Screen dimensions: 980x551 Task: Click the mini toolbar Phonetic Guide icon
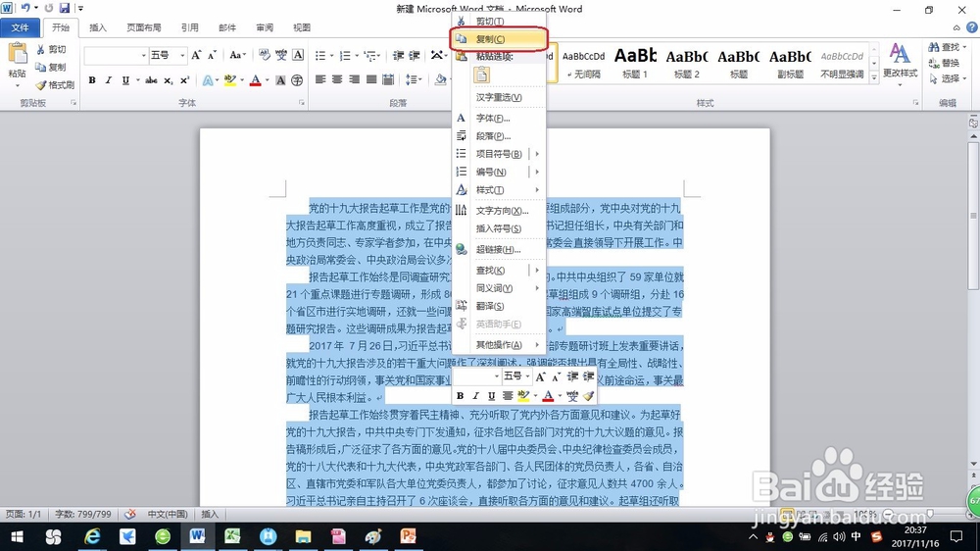pyautogui.click(x=572, y=396)
